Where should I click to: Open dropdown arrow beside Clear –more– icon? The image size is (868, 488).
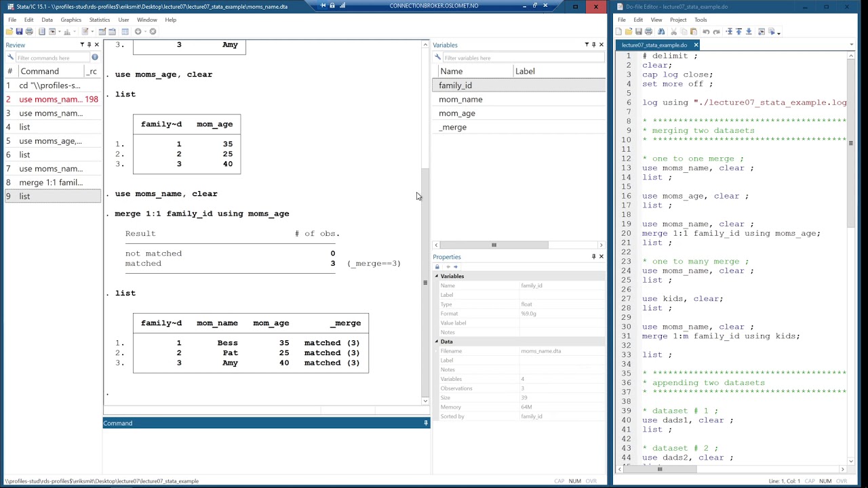145,31
